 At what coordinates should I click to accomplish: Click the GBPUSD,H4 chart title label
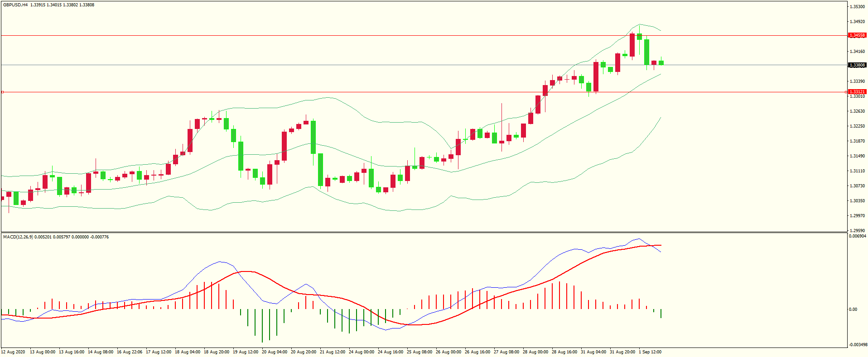[x=15, y=5]
